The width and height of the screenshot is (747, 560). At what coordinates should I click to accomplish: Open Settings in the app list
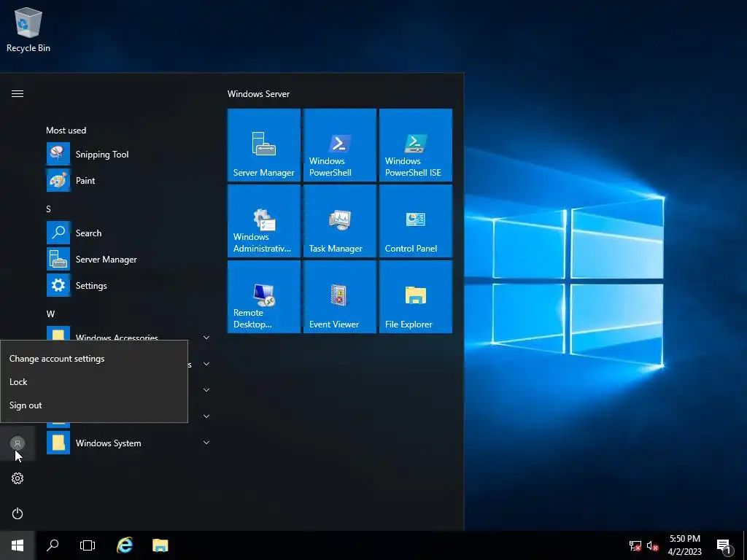point(128,285)
